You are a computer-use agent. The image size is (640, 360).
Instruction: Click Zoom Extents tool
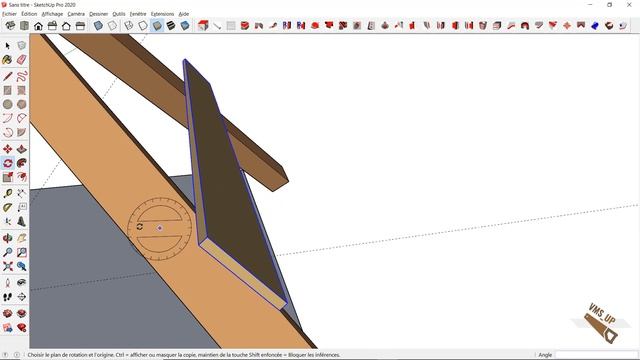8,266
